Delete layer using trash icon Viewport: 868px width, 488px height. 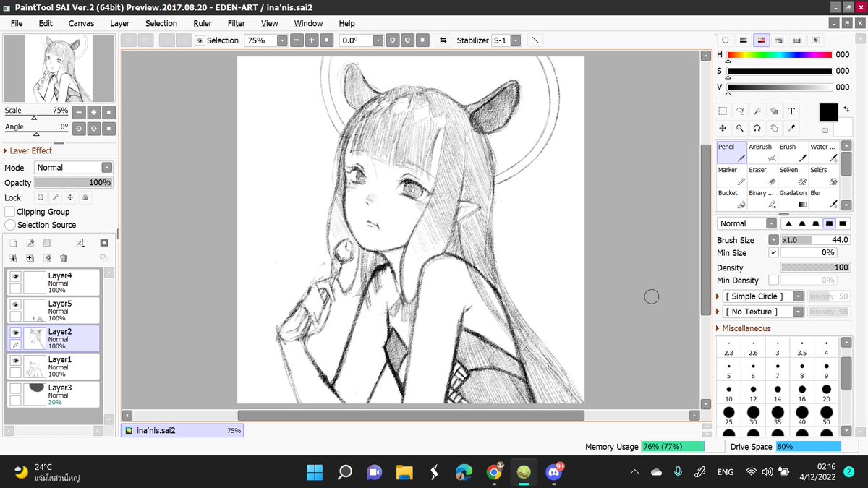63,258
